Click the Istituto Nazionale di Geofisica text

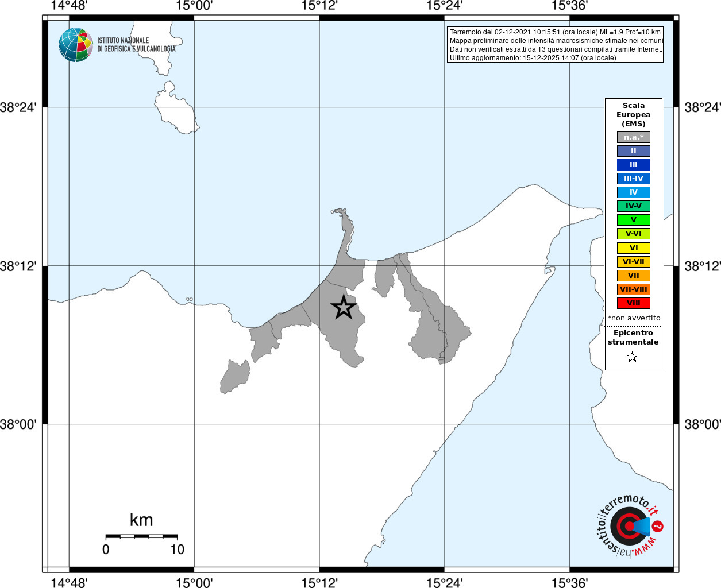tap(136, 45)
